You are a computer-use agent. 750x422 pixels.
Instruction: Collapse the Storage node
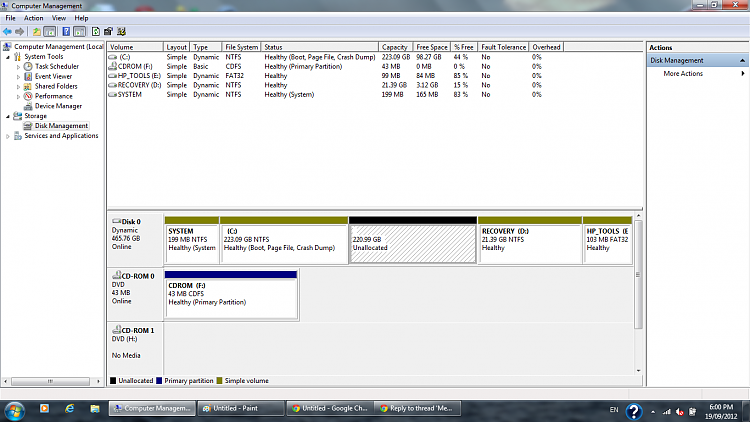pos(8,116)
